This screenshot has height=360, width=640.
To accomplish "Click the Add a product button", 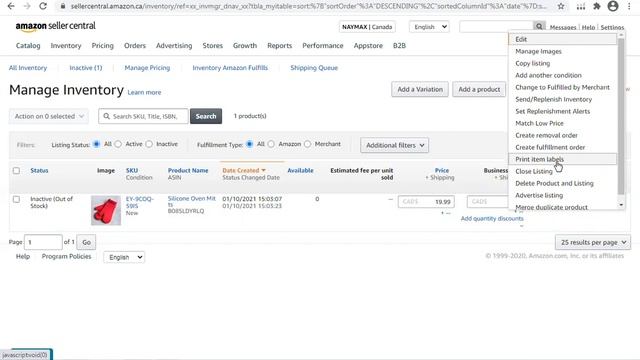I will 479,89.
